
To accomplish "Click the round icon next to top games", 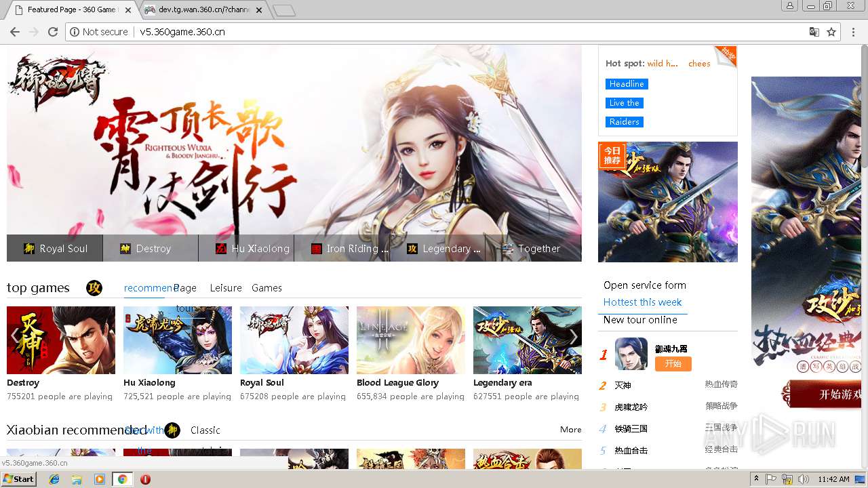I will click(94, 288).
